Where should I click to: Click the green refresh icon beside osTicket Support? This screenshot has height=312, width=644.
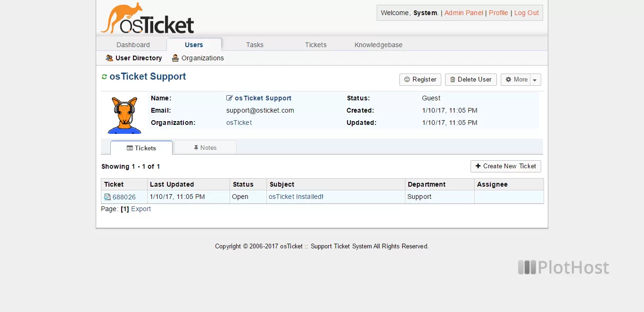(104, 76)
